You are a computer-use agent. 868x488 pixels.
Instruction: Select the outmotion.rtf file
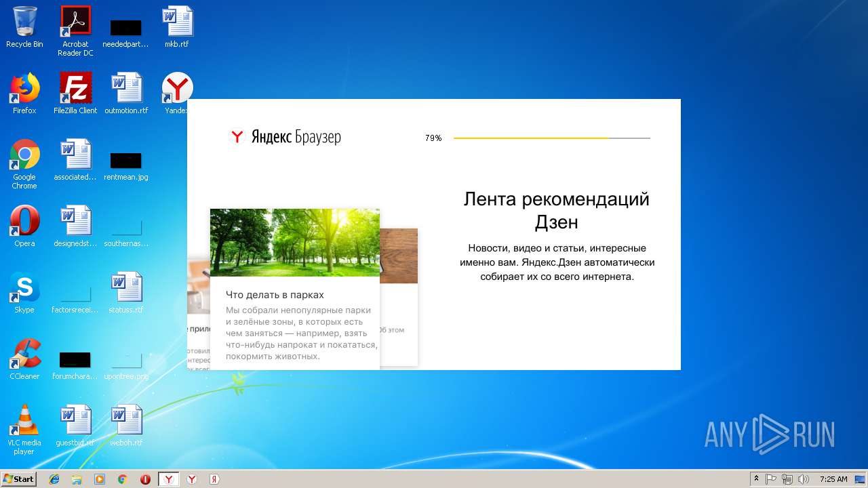pos(126,94)
